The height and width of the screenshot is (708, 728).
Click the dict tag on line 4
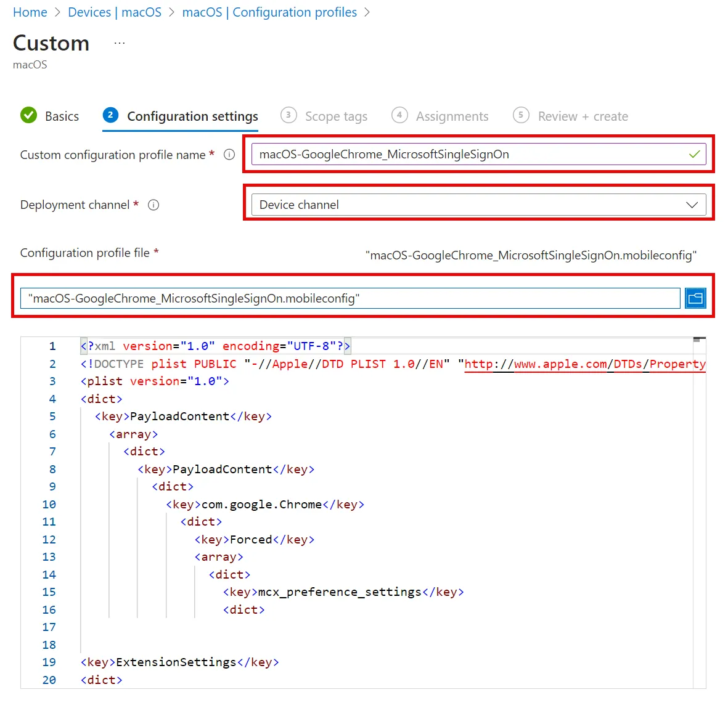(x=101, y=399)
